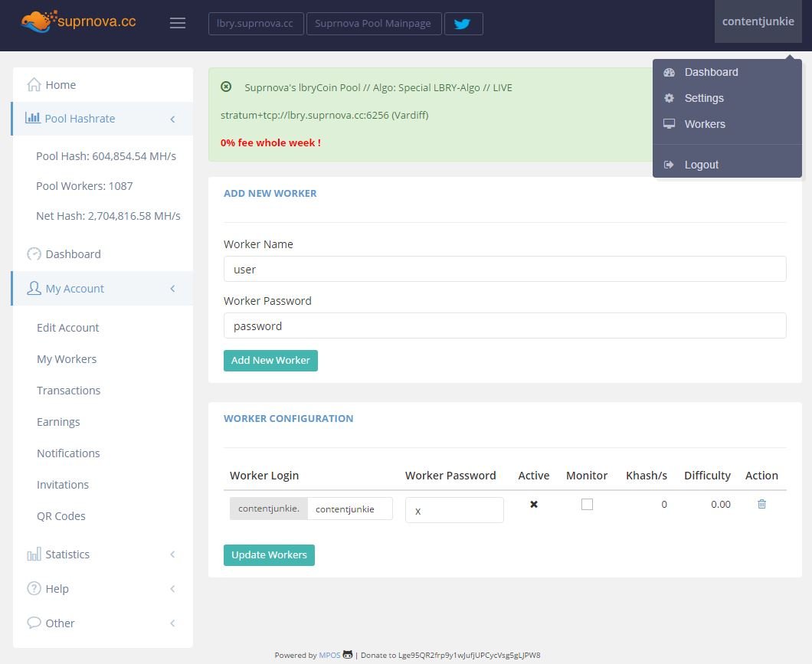Click the Pool Hashrate chart icon

pos(33,118)
